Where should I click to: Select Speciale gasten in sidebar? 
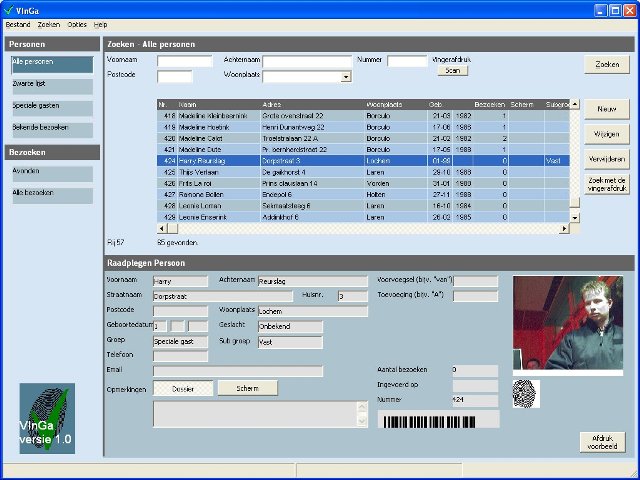click(52, 108)
